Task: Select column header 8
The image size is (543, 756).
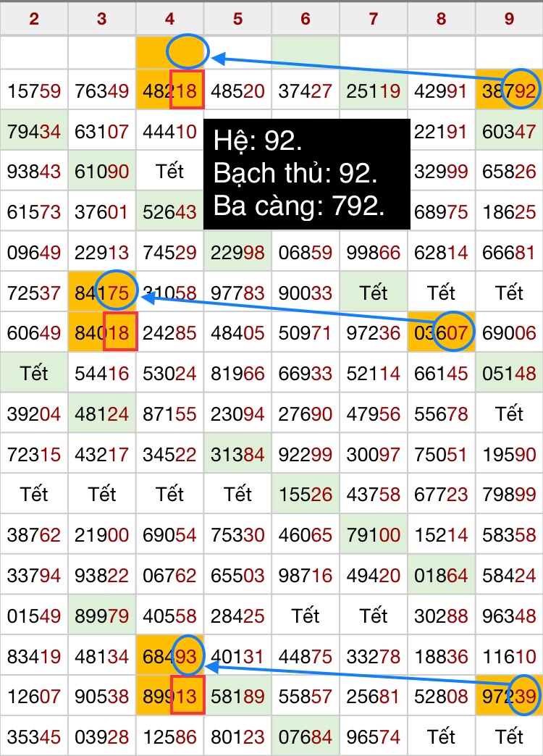Action: 441,19
